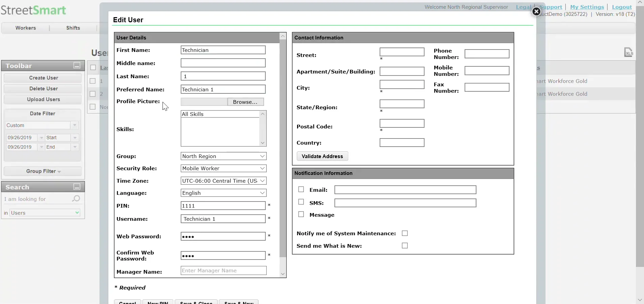Click the search magnifier icon
This screenshot has height=304, width=644.
tap(76, 199)
